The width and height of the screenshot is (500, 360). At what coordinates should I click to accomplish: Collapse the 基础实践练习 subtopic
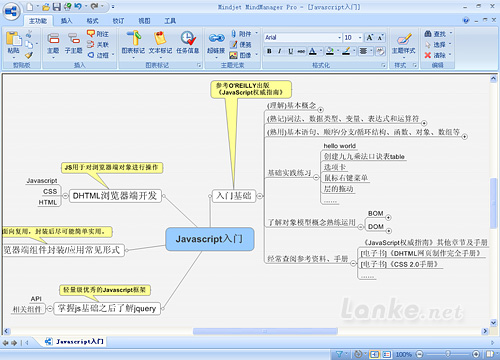click(x=316, y=178)
